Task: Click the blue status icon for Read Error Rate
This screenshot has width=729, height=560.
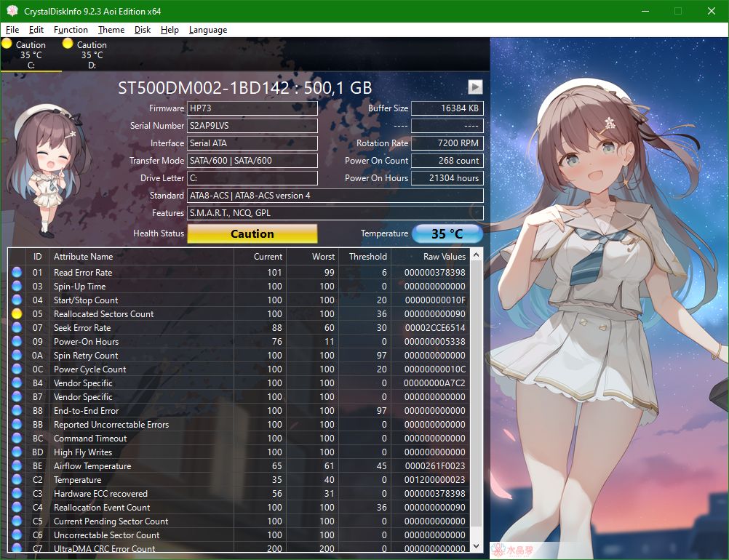Action: (x=17, y=272)
